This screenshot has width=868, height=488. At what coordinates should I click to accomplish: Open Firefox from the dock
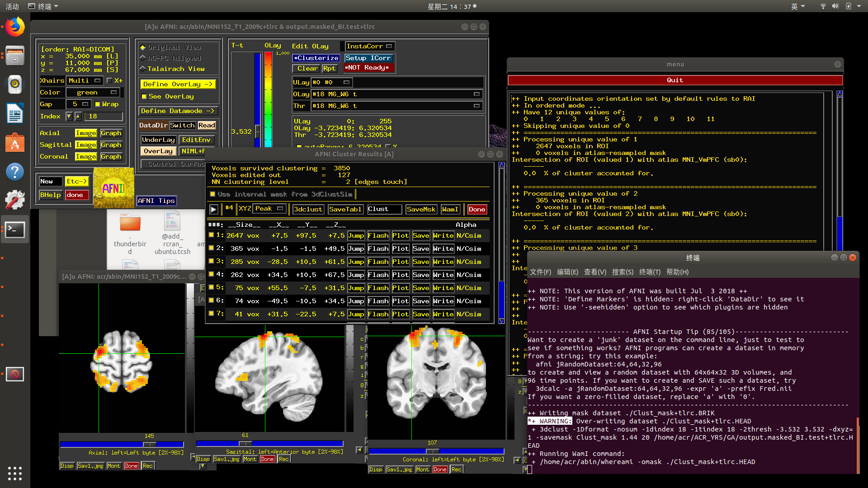tap(15, 27)
